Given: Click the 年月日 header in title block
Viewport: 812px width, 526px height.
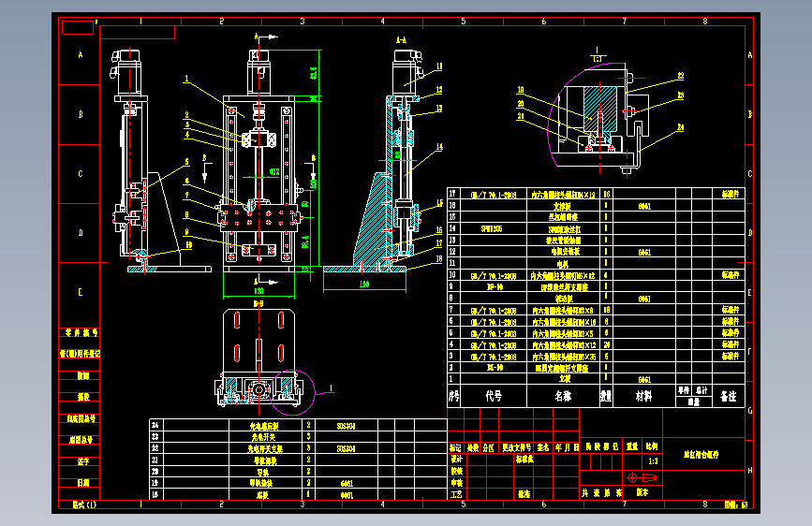Looking at the screenshot, I should tap(566, 447).
